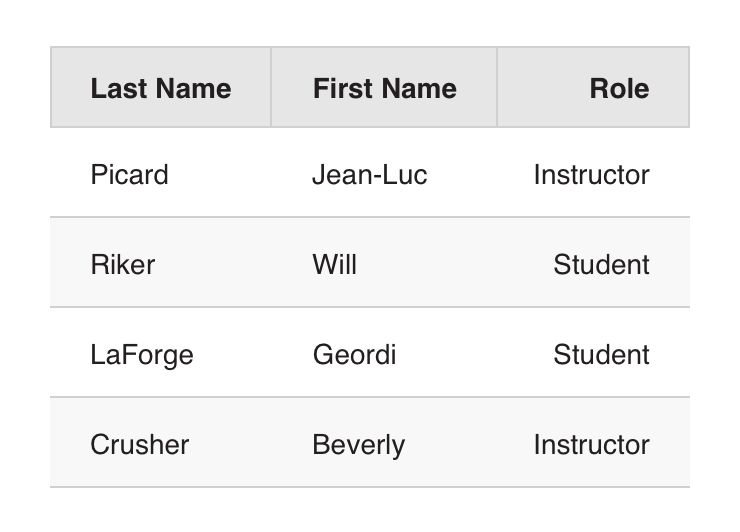This screenshot has width=740, height=532.
Task: Select the Will first name cell
Action: pos(335,264)
